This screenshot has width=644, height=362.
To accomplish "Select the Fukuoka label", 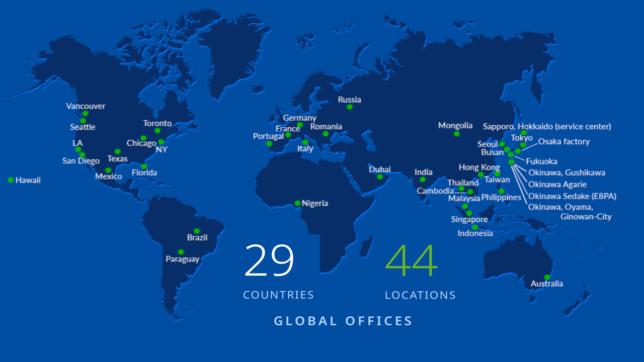I will pos(541,161).
